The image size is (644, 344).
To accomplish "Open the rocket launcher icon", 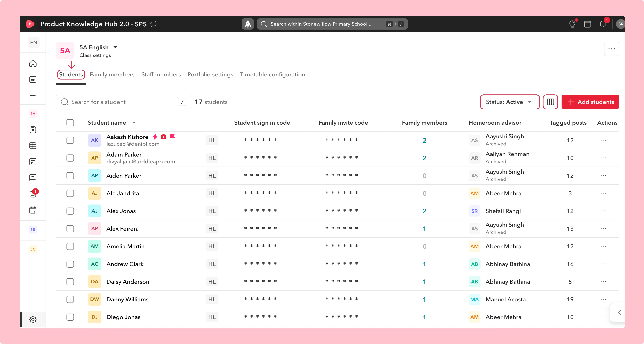I will coord(248,24).
